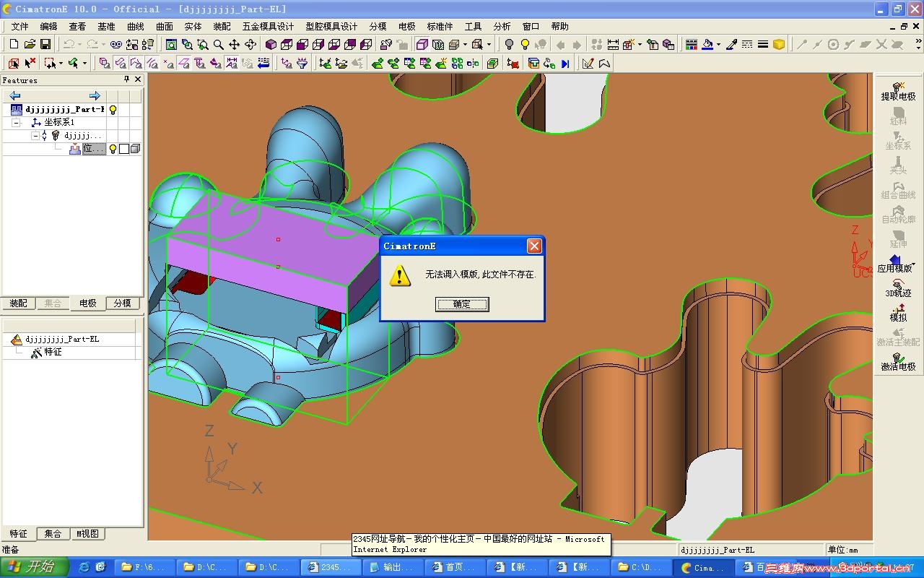Viewport: 924px width, 578px height.
Task: Click the Zoom all fit-window icon
Action: click(171, 45)
